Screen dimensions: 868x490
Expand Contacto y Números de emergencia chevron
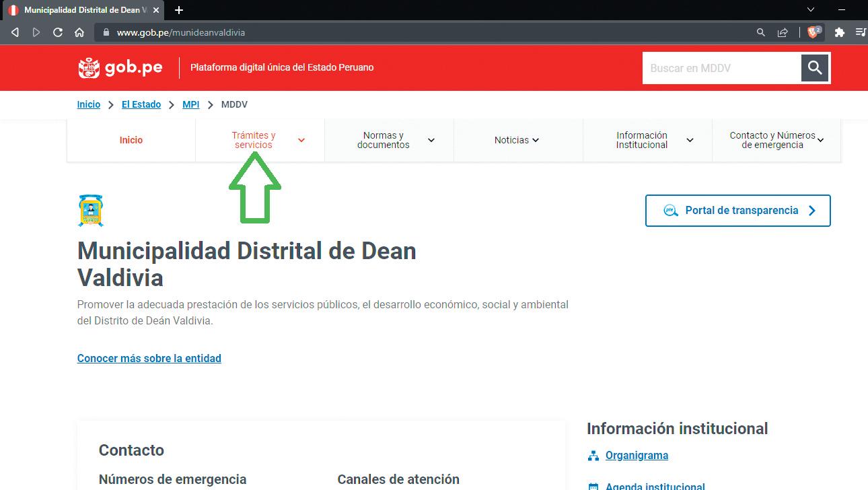coord(821,140)
